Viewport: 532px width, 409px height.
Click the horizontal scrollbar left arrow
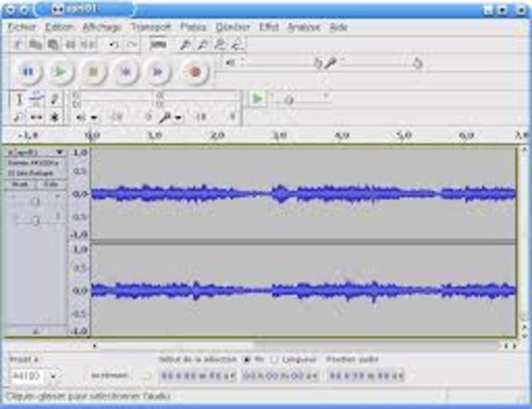coord(95,346)
